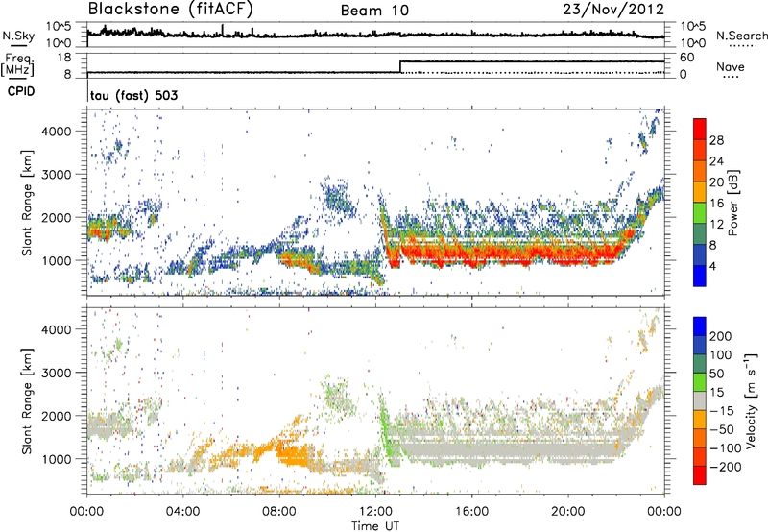Screen dimensions: 768x532
Task: Click the 'tau (fast) 503' text
Action: (133, 95)
